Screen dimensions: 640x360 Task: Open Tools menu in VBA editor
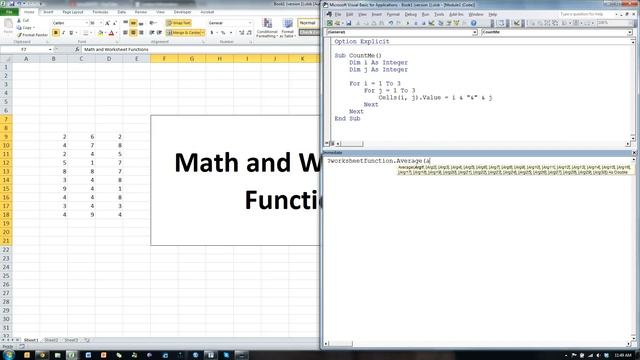coord(439,14)
